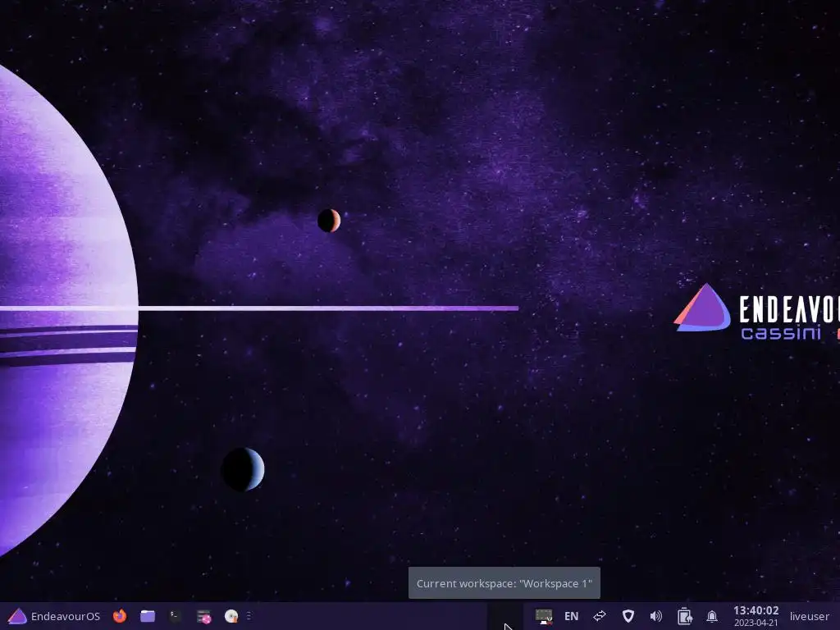This screenshot has height=630, width=840.
Task: Open the power manager battery icon
Action: pos(684,616)
